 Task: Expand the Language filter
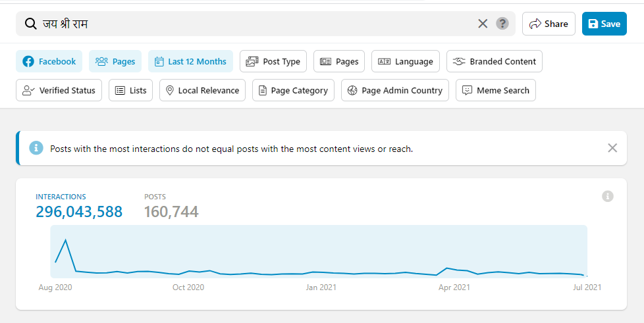click(406, 61)
